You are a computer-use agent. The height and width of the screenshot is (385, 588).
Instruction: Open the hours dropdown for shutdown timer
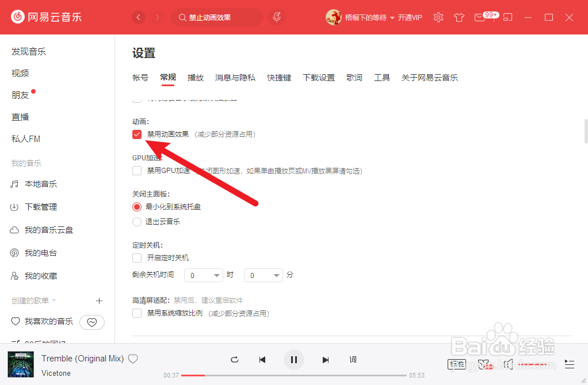(204, 275)
